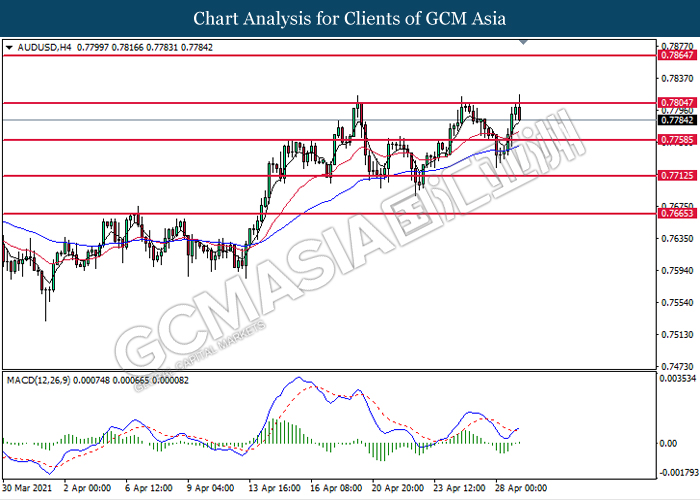Screen dimensions: 700x500
Task: Select the red horizontal line at 0.78647
Action: [329, 55]
